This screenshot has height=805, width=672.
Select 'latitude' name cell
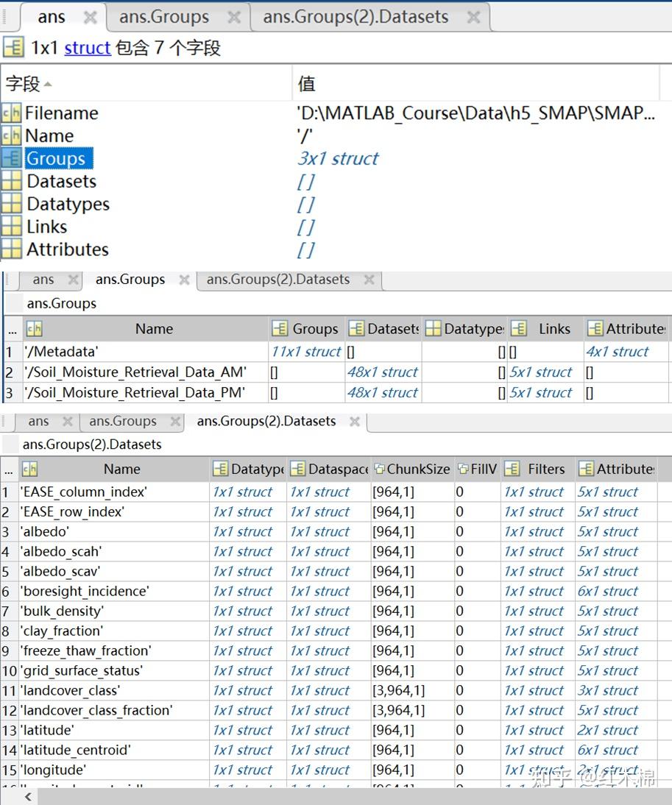click(114, 730)
